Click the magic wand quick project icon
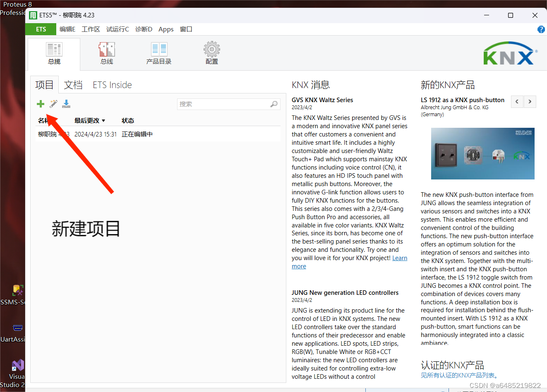The image size is (547, 392). click(x=53, y=104)
